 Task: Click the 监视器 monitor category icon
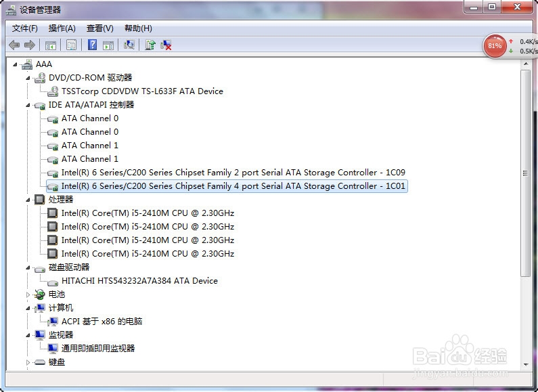pos(40,334)
